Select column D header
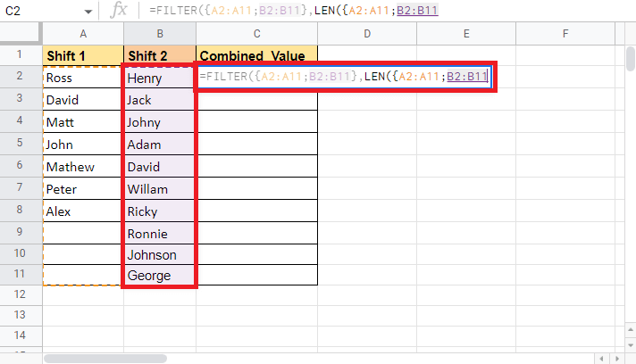Viewport: 636px width, 364px height. (x=367, y=34)
